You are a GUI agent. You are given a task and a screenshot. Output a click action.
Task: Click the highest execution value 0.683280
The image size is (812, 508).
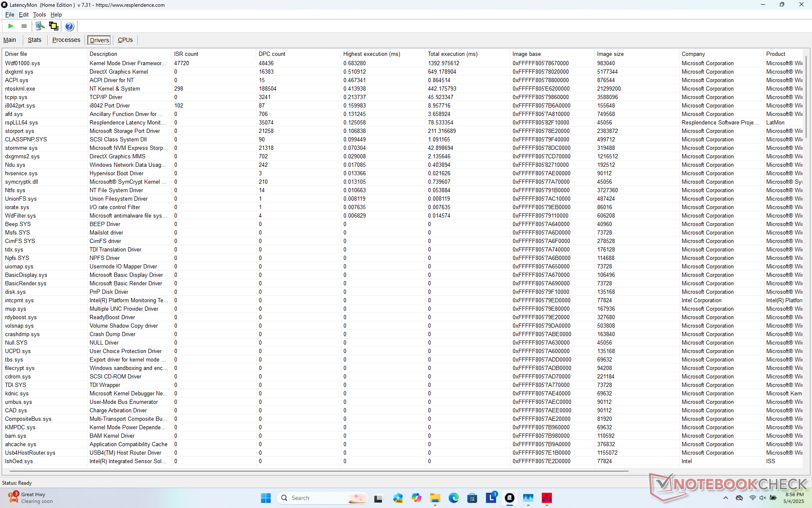point(354,63)
